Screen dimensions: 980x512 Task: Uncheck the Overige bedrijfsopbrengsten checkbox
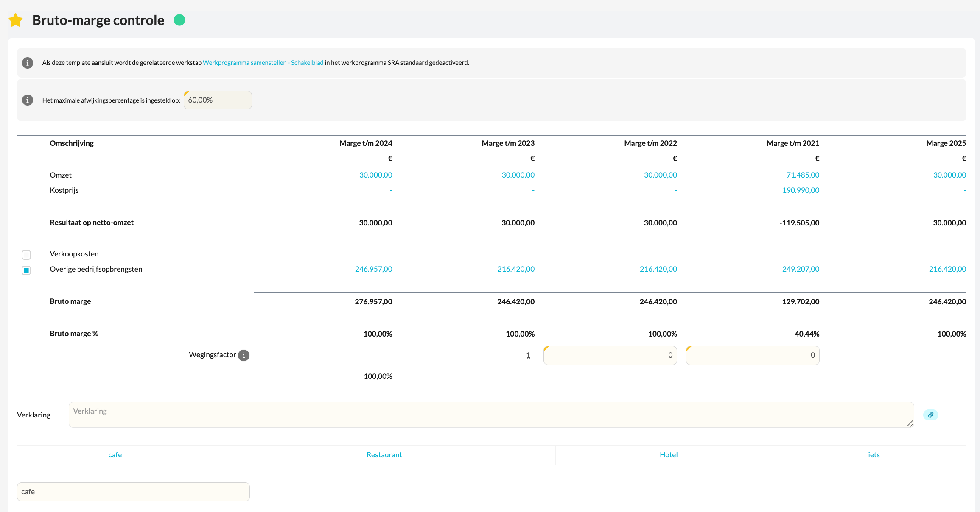(26, 270)
